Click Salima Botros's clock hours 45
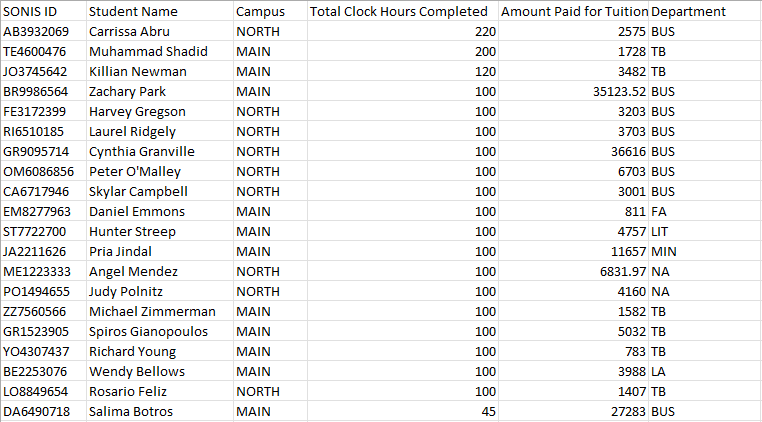 [x=488, y=412]
